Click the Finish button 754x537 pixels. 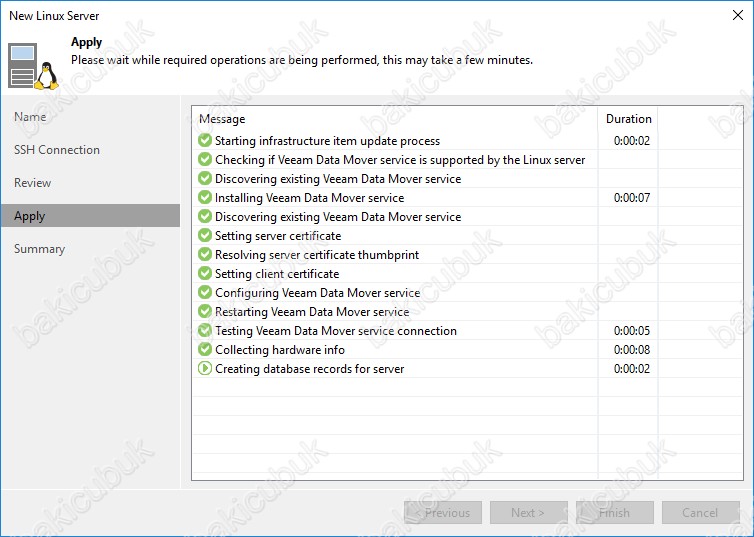[615, 512]
